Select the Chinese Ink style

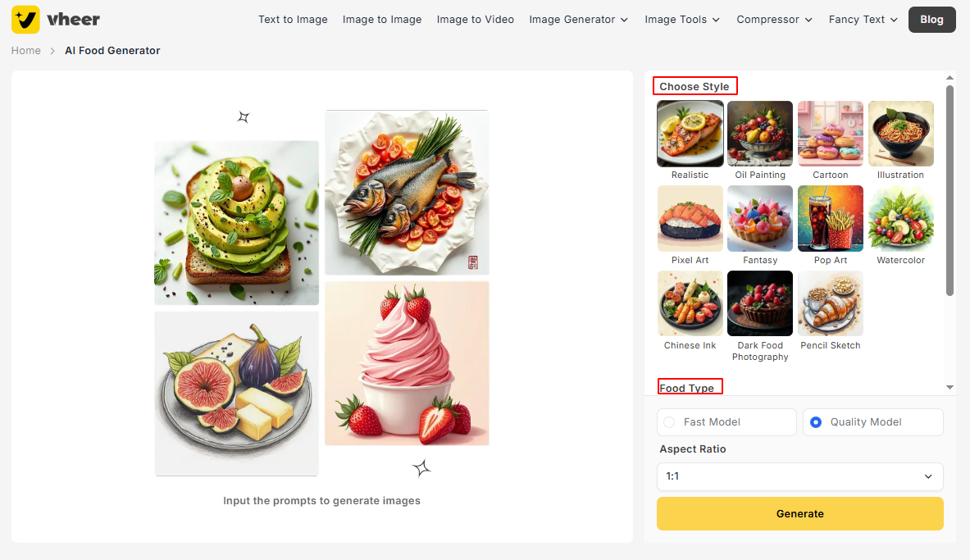[690, 303]
